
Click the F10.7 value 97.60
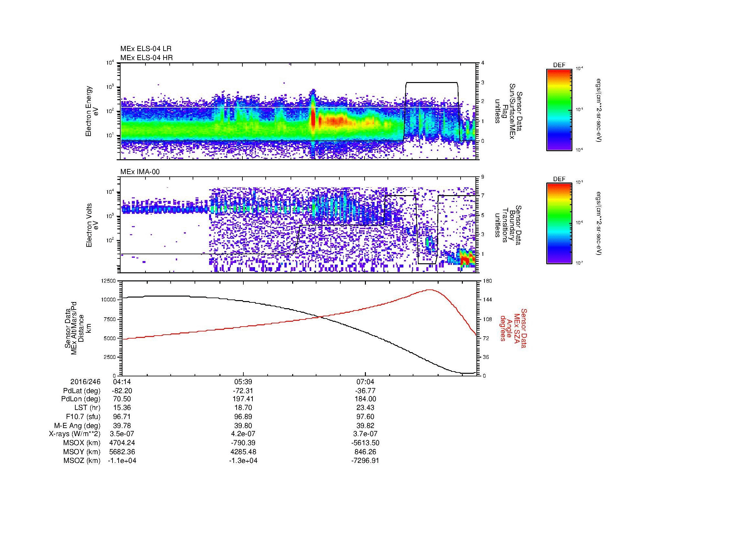click(365, 417)
